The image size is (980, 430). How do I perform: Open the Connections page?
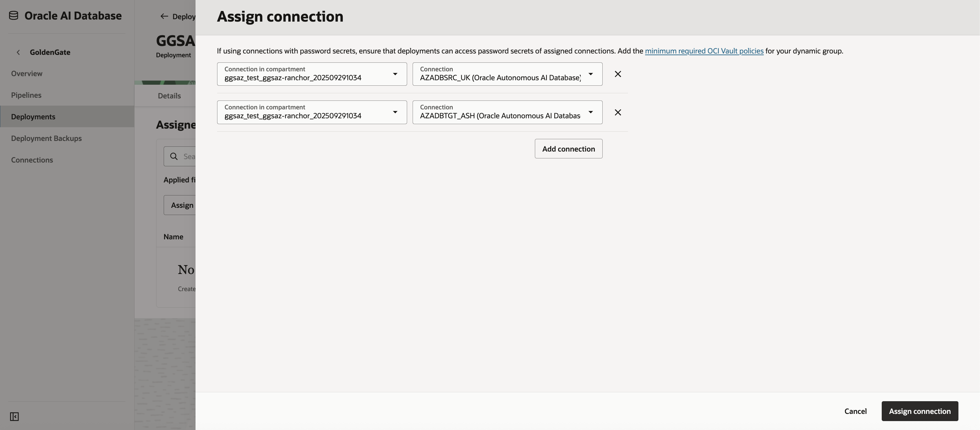click(32, 159)
